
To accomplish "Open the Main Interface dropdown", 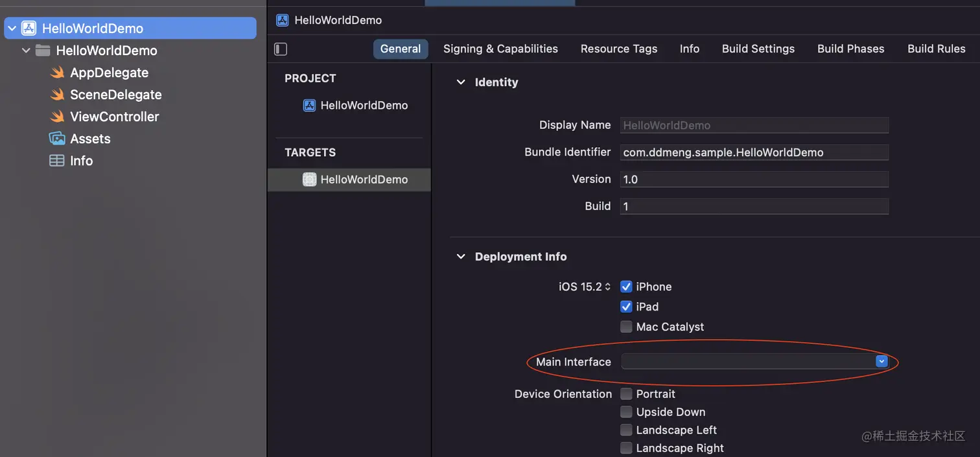I will click(x=881, y=361).
